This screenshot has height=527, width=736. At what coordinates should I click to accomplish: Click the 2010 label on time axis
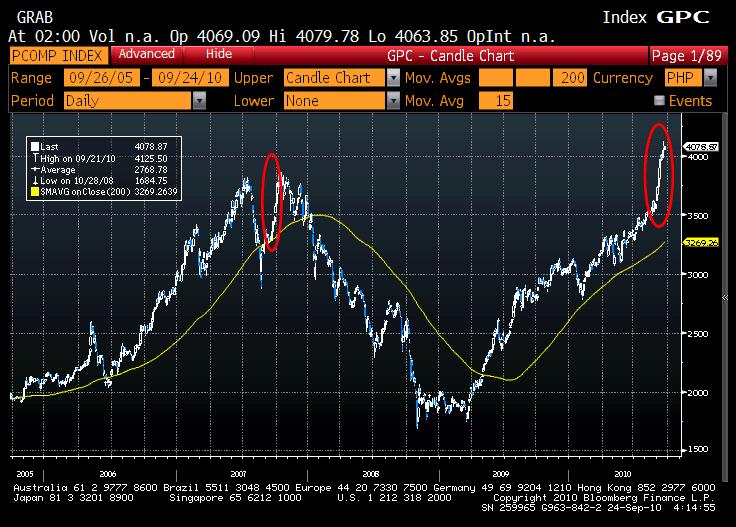(623, 474)
